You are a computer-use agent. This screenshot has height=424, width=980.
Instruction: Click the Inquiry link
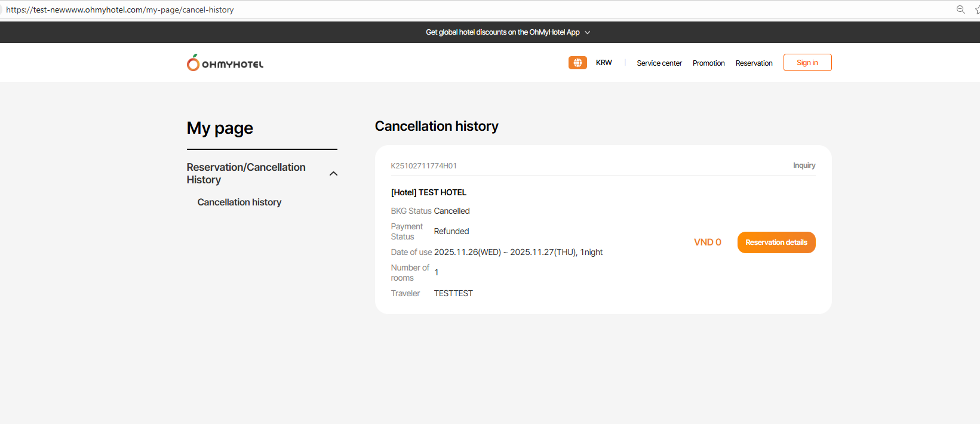point(804,165)
